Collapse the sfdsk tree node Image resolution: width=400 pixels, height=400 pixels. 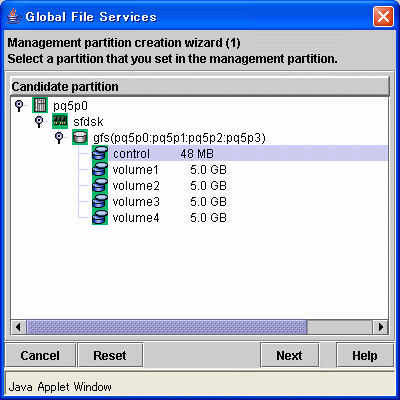pyautogui.click(x=39, y=122)
